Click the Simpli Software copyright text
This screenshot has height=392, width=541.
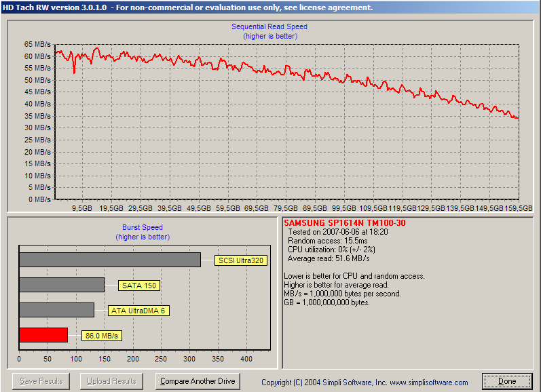pyautogui.click(x=365, y=383)
